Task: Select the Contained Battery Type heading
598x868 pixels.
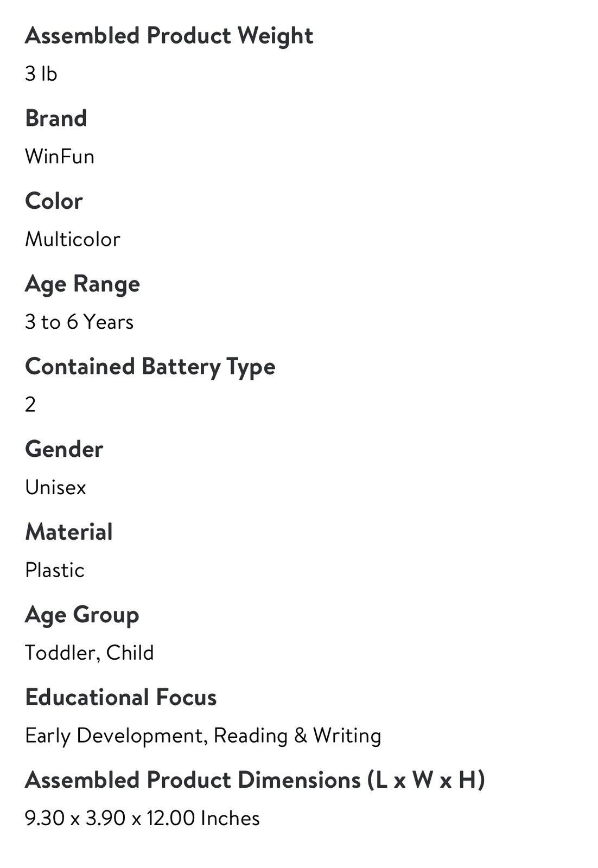Action: coord(150,367)
